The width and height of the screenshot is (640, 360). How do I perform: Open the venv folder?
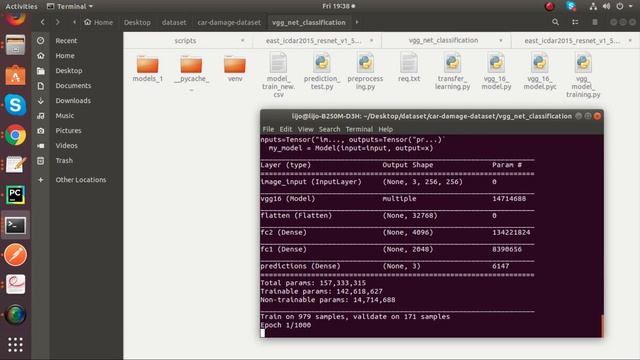click(x=235, y=69)
